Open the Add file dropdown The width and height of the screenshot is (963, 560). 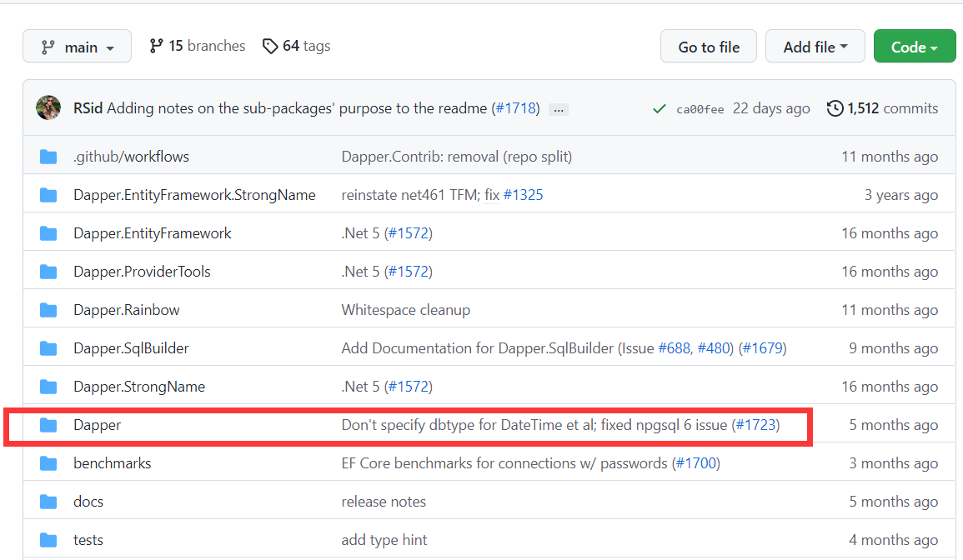click(x=815, y=47)
